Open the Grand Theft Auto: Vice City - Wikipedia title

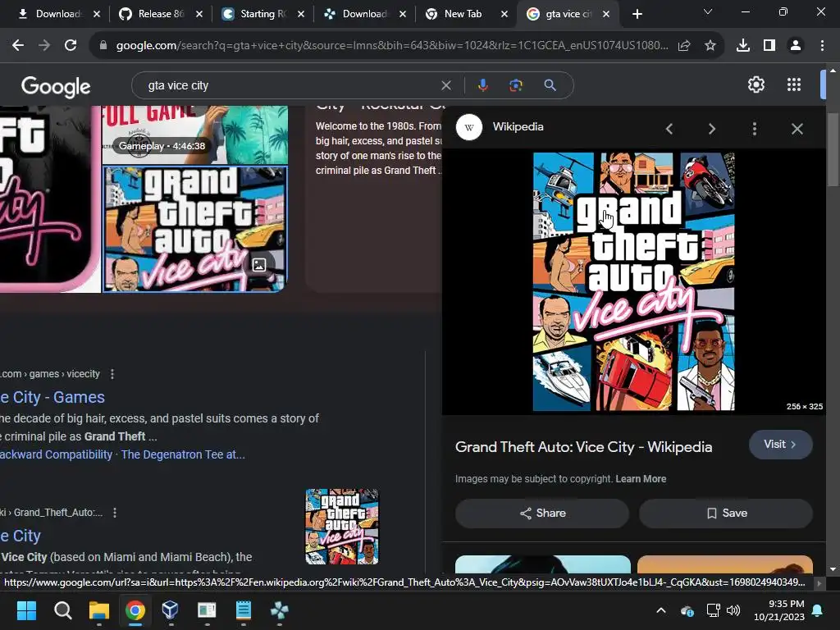583,447
